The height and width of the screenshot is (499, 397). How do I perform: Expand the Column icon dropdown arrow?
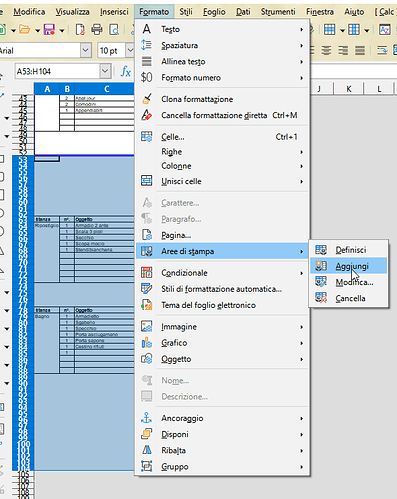367,31
